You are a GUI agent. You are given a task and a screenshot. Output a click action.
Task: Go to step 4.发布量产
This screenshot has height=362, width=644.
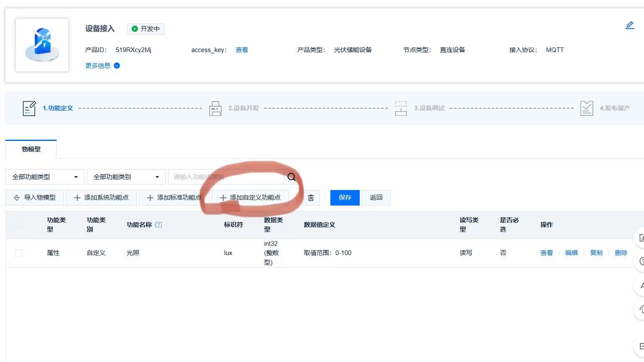(615, 108)
